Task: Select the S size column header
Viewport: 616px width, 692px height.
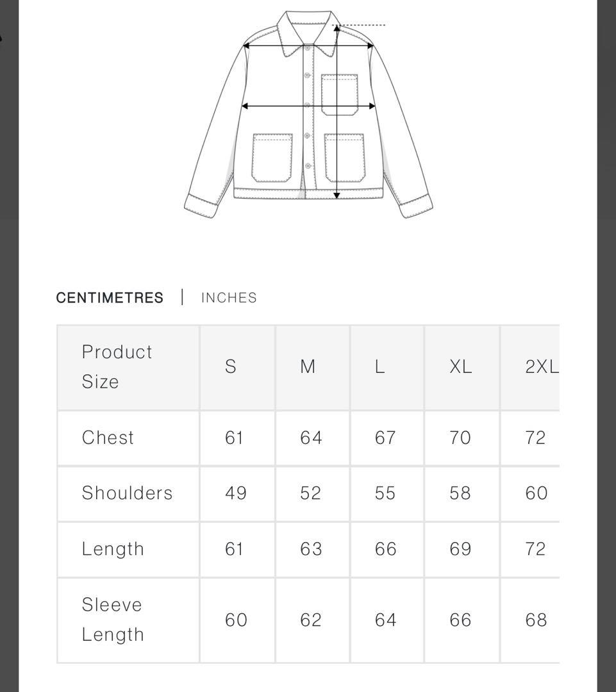Action: pos(231,367)
